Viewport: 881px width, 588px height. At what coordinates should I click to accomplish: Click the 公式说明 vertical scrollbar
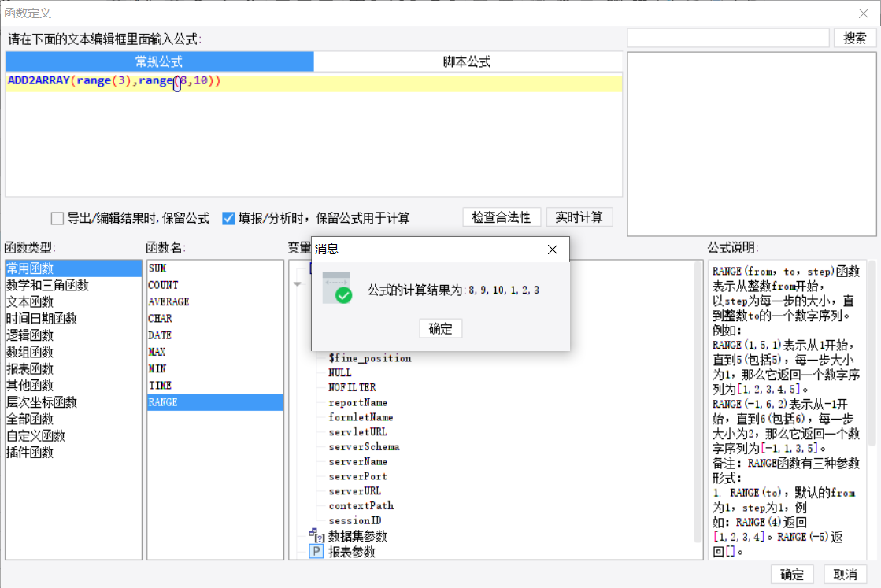point(872,353)
